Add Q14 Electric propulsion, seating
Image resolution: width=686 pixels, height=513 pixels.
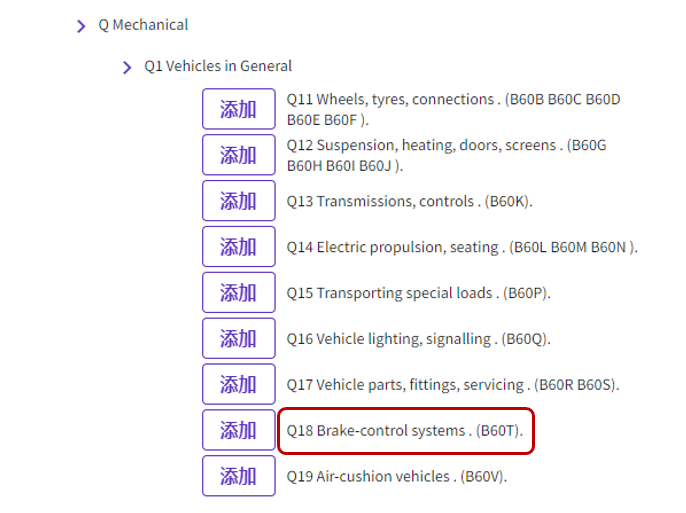point(238,247)
